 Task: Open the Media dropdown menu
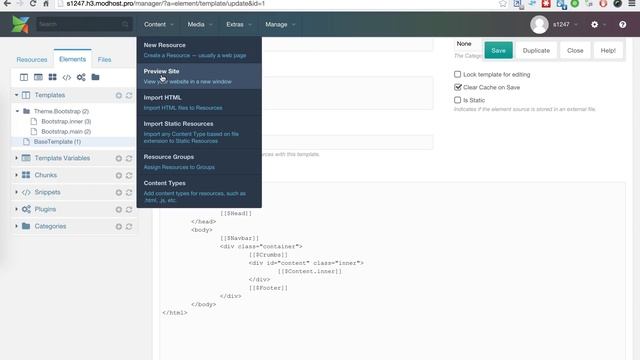tap(200, 24)
